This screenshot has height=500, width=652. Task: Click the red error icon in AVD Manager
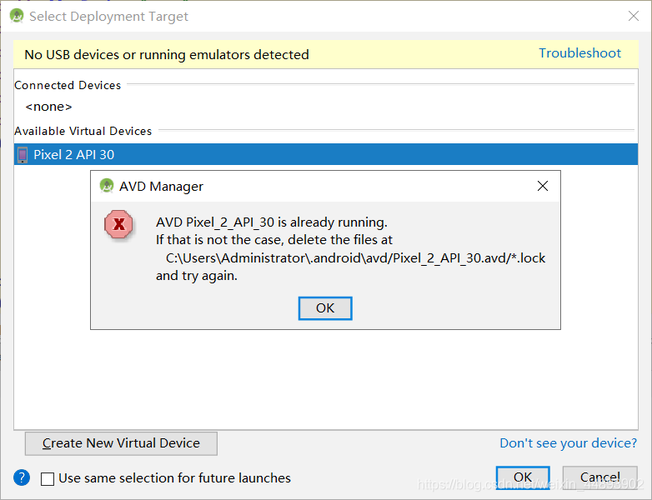click(119, 224)
